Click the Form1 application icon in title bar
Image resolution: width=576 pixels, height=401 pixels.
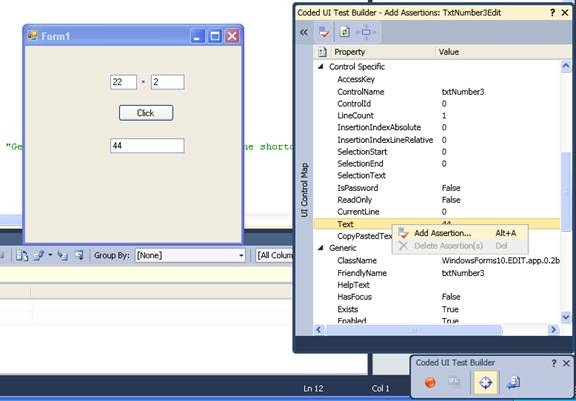click(x=32, y=36)
